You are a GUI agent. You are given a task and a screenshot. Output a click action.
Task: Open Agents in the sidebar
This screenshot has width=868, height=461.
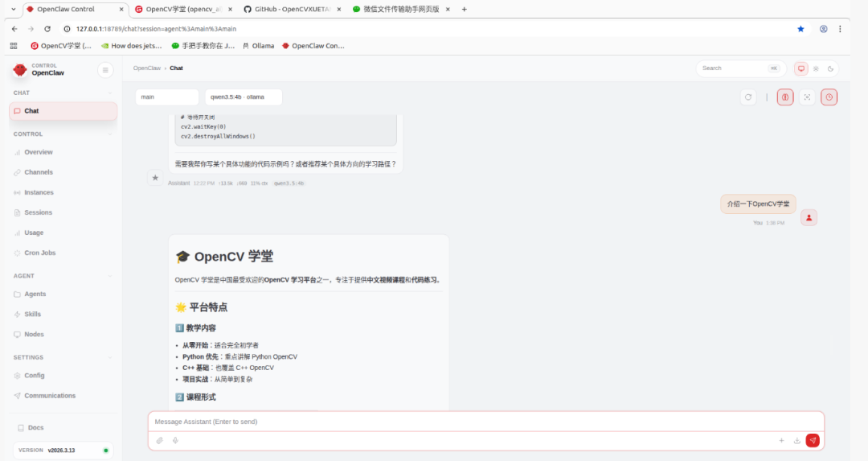tap(35, 294)
